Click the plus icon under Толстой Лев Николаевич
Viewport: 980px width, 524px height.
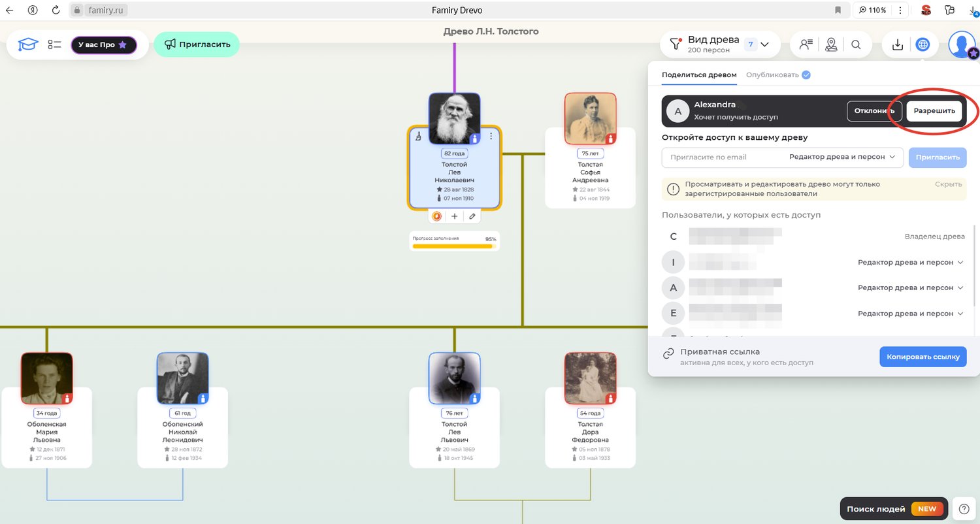click(x=455, y=216)
